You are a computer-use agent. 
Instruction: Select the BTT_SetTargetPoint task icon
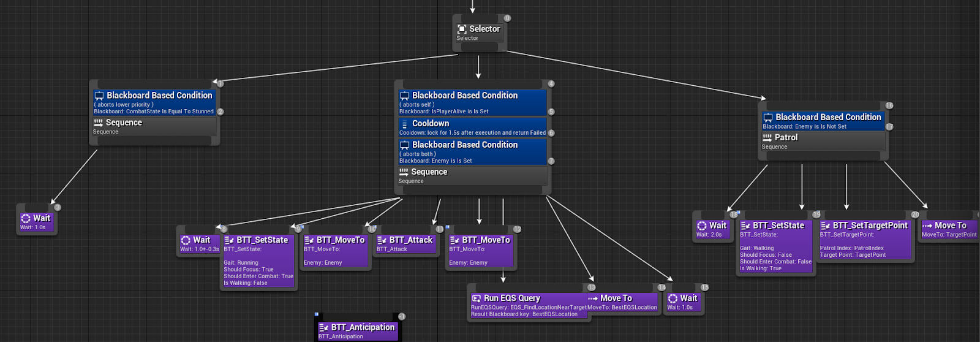tap(826, 226)
